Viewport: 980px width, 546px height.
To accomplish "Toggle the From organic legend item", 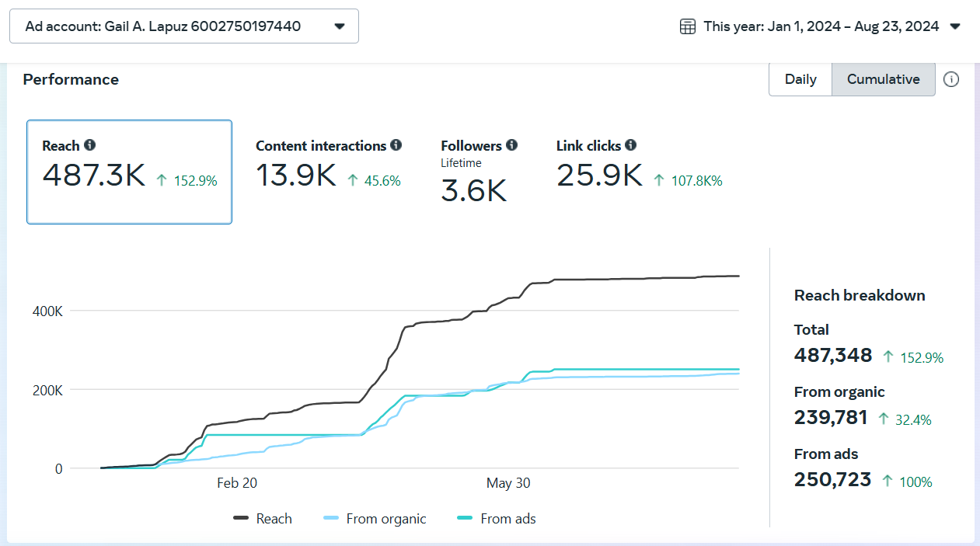I will pyautogui.click(x=375, y=519).
